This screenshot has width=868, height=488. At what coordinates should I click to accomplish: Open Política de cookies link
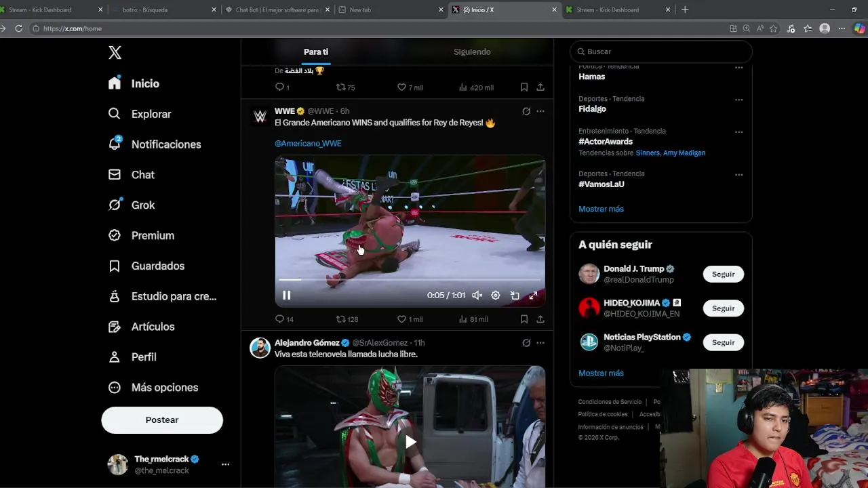click(603, 414)
